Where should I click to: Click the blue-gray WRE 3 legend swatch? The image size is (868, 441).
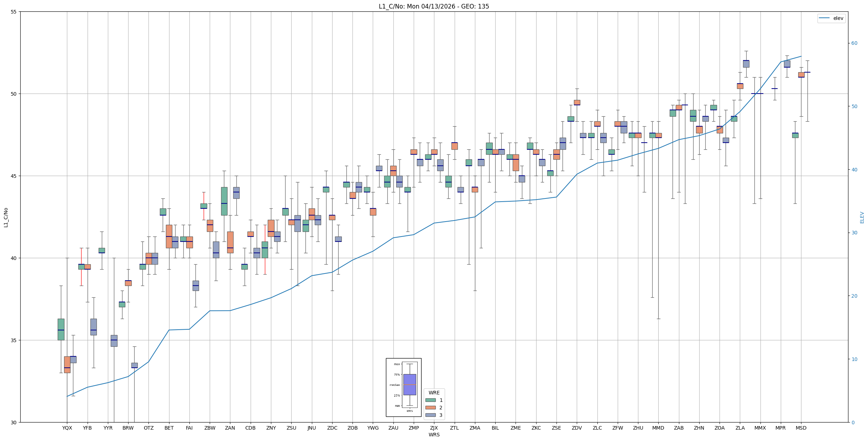click(x=430, y=415)
